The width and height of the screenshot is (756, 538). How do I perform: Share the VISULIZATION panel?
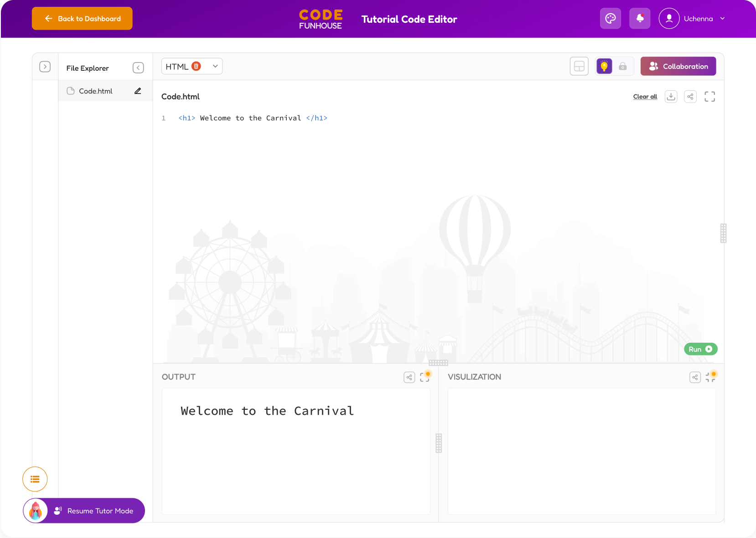coord(695,377)
